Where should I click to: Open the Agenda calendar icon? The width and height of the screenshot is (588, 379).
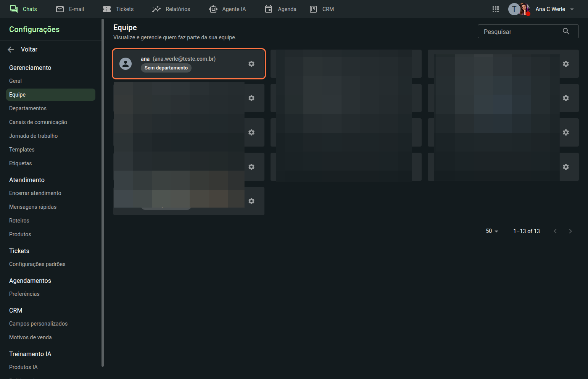tap(269, 9)
